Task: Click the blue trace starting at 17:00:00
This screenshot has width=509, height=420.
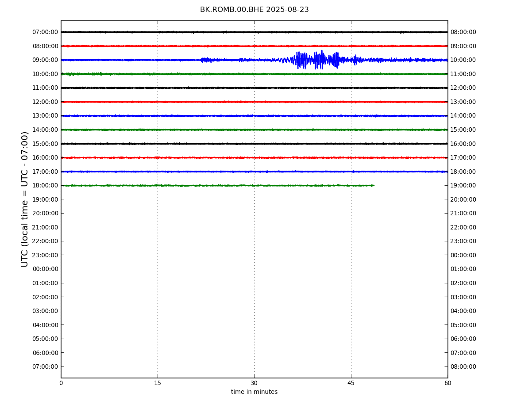Action: click(254, 172)
